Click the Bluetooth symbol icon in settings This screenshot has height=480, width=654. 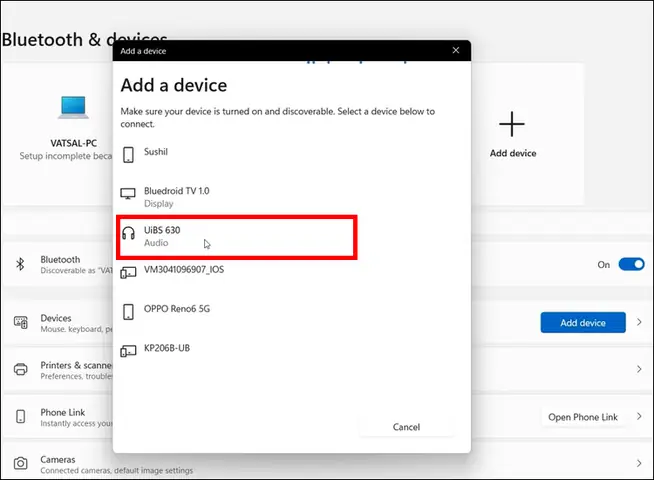point(20,264)
